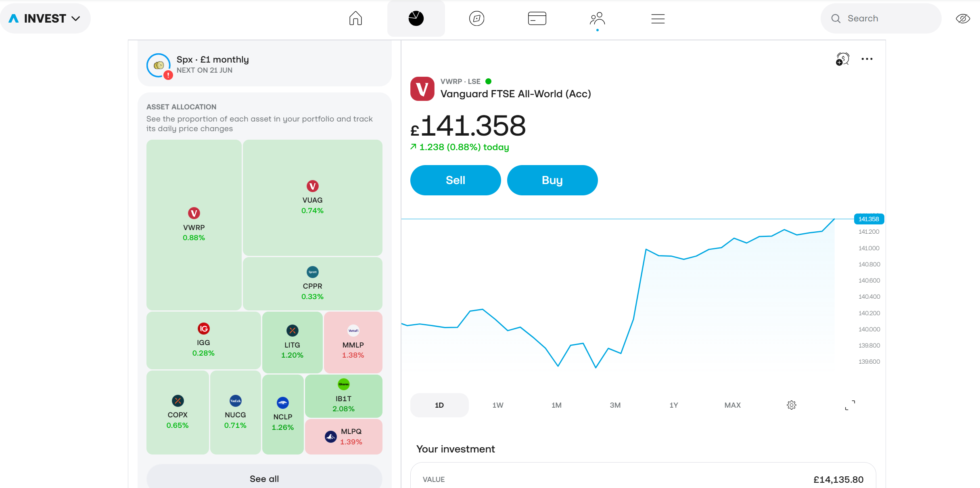Click the LITG logo icon
Viewport: 980px width, 488px height.
pyautogui.click(x=292, y=331)
